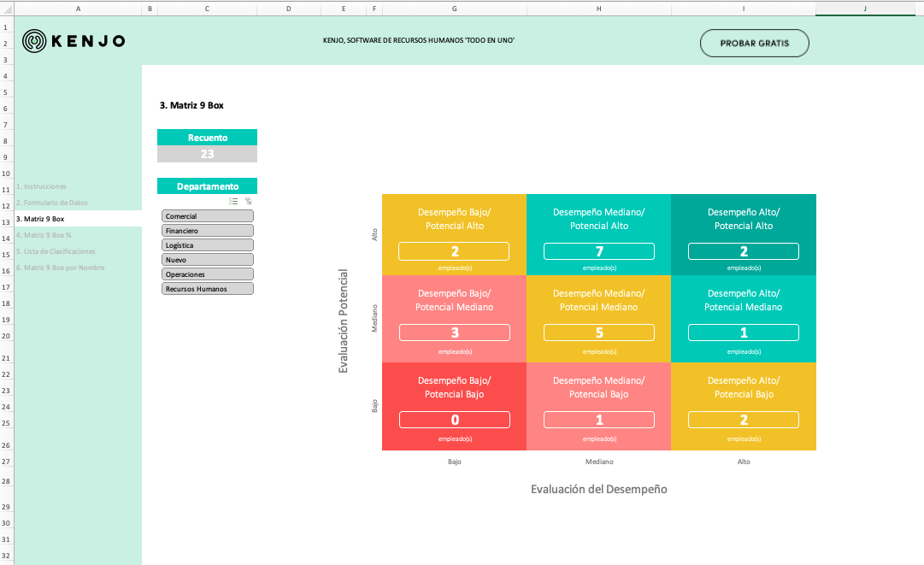
Task: Open the "1. Instrucciones" navigation link
Action: [x=41, y=185]
